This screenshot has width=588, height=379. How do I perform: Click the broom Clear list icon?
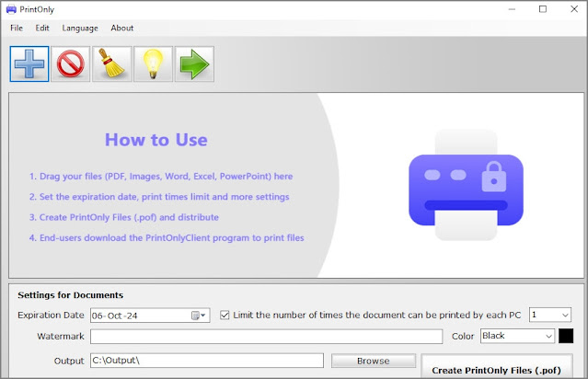click(111, 63)
